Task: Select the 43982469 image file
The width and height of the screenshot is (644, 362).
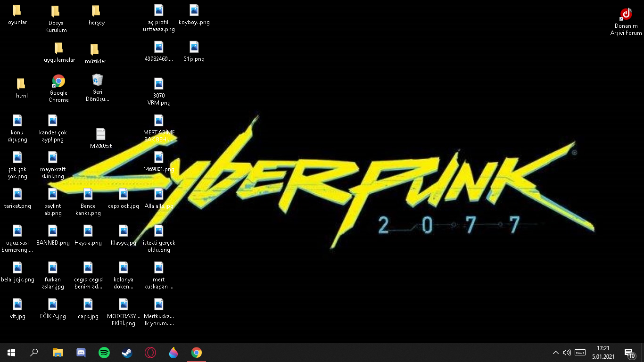Action: click(x=159, y=51)
